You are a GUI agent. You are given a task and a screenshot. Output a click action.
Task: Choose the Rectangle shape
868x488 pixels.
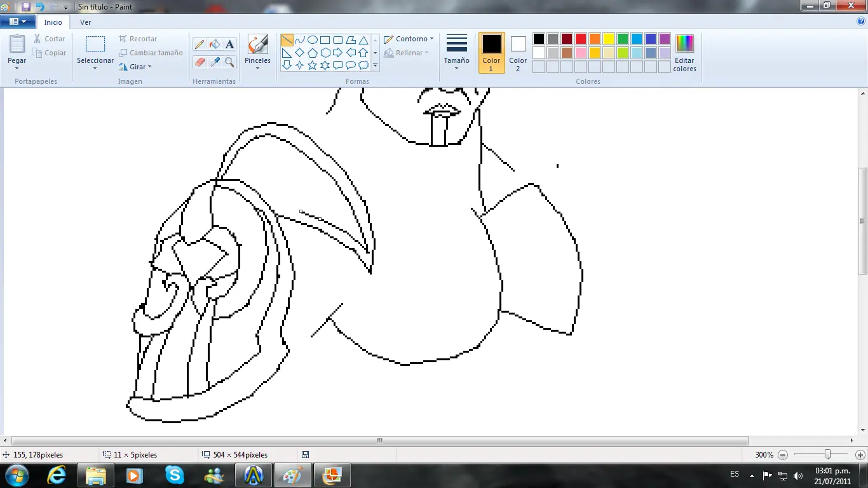pyautogui.click(x=325, y=40)
